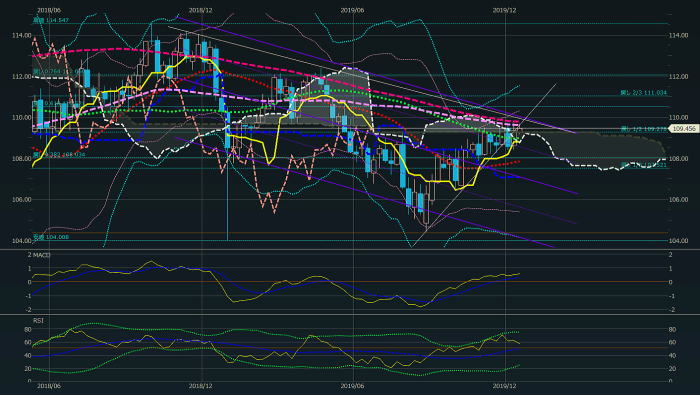Click 112.00 on the right price axis

tap(678, 76)
